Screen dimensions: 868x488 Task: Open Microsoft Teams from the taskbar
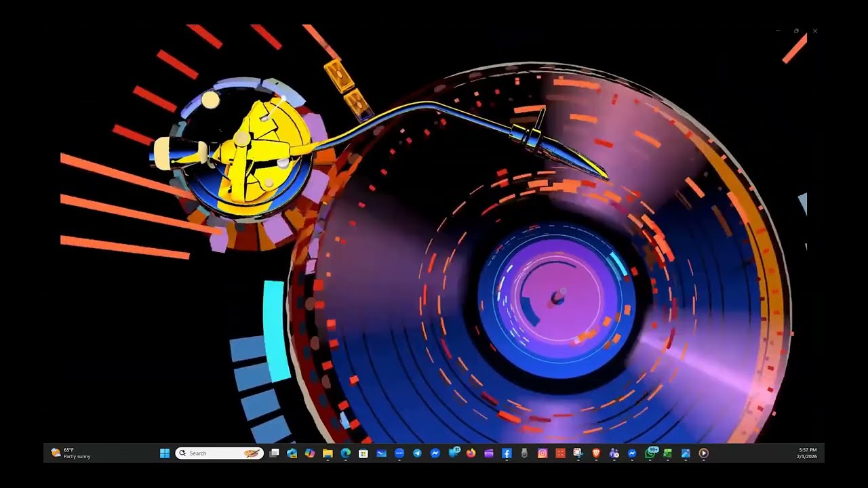(x=614, y=453)
